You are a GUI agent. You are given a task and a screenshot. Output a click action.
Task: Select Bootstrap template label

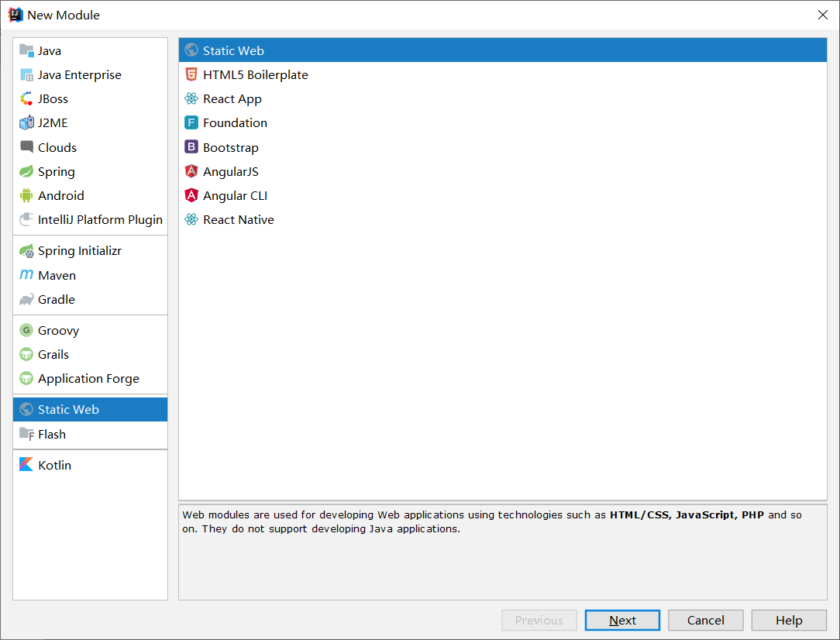click(x=230, y=147)
